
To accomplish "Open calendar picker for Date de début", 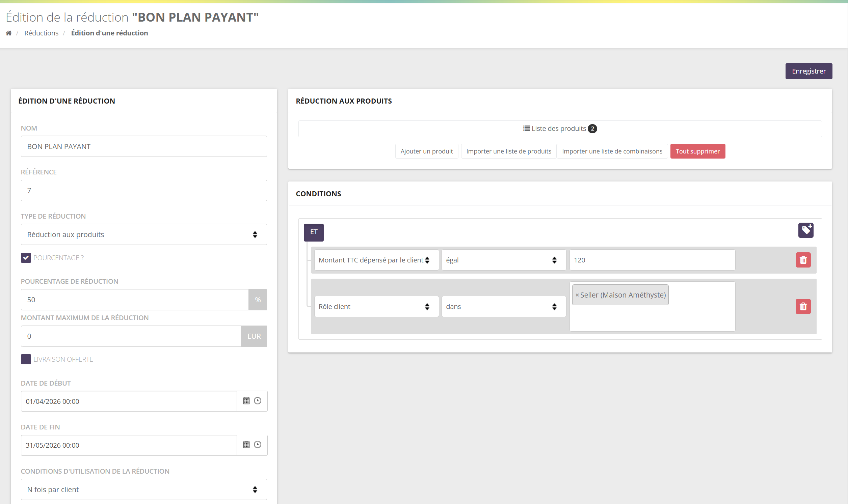I will coord(246,401).
